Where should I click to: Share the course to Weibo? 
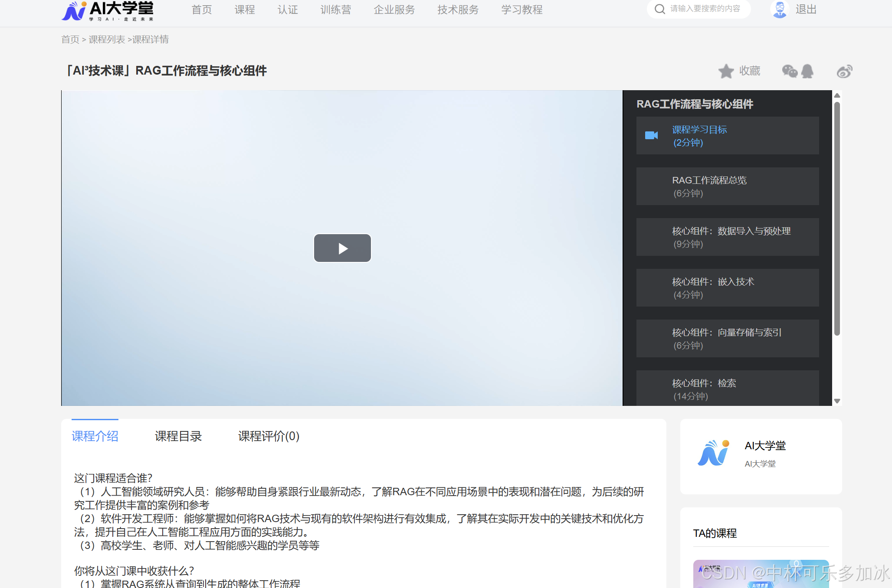click(x=844, y=71)
